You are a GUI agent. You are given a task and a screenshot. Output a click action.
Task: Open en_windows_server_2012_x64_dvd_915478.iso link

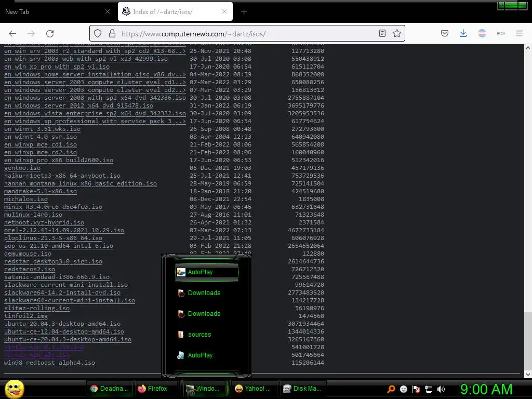point(79,105)
